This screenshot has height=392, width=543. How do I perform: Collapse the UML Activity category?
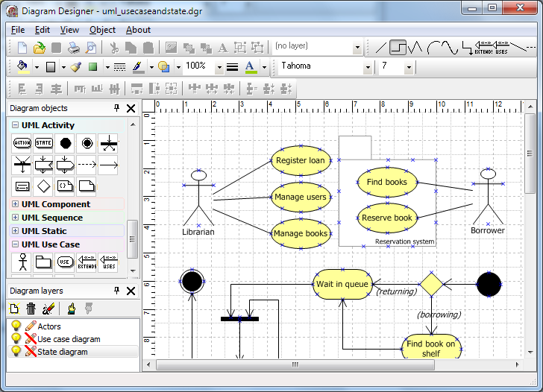[15, 125]
